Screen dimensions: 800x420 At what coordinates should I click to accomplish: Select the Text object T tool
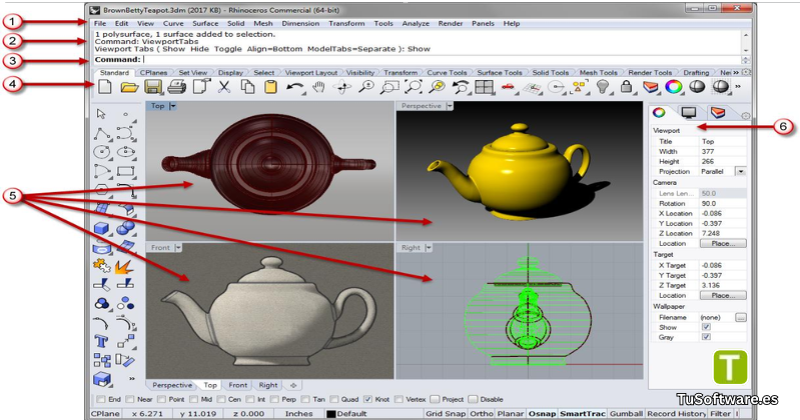tap(102, 341)
